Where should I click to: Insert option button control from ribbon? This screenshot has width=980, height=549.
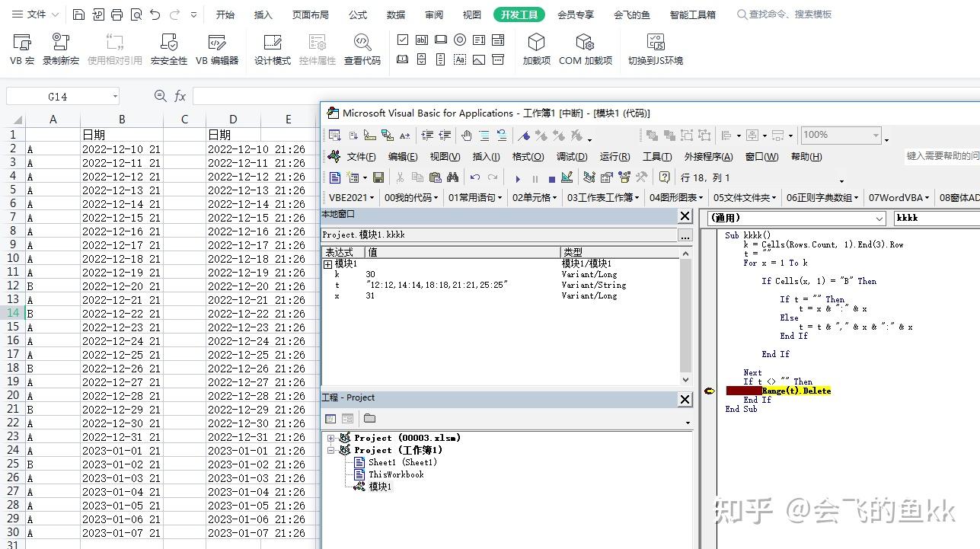click(460, 40)
